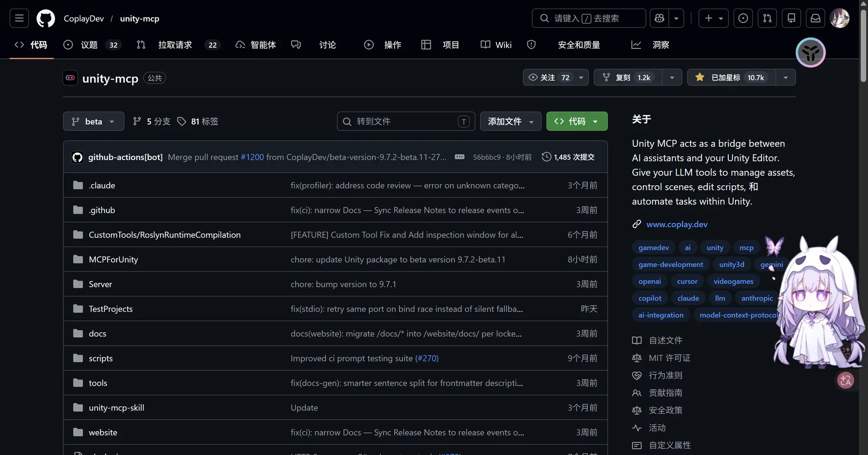Viewport: 868px width, 455px height.
Task: Open the hamburger navigation menu
Action: 19,19
